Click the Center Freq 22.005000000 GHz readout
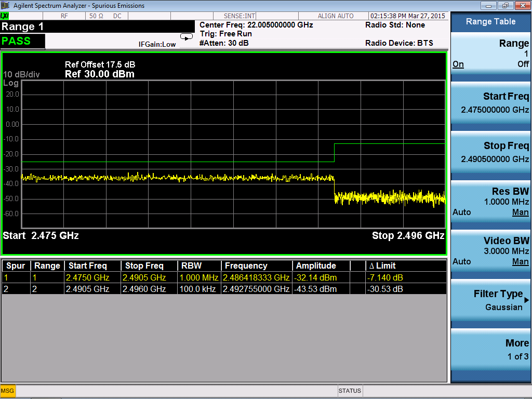Viewport: 532px width, 399px height. pyautogui.click(x=256, y=25)
